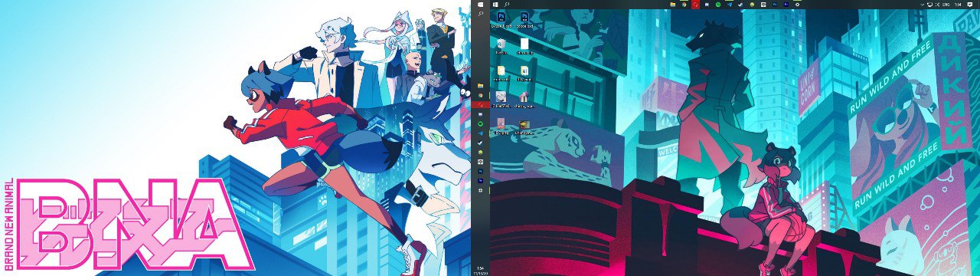Open volume control in system tray
The height and width of the screenshot is (276, 980).
point(937,5)
